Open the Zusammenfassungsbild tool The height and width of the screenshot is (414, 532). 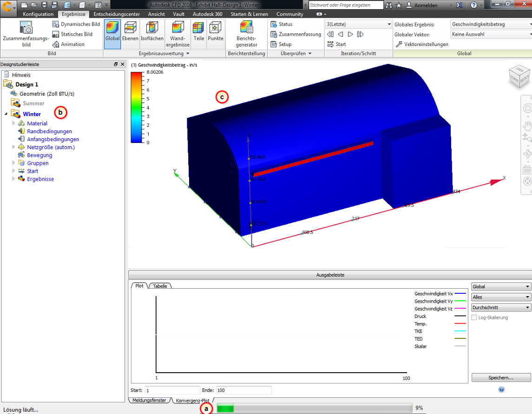[x=26, y=34]
